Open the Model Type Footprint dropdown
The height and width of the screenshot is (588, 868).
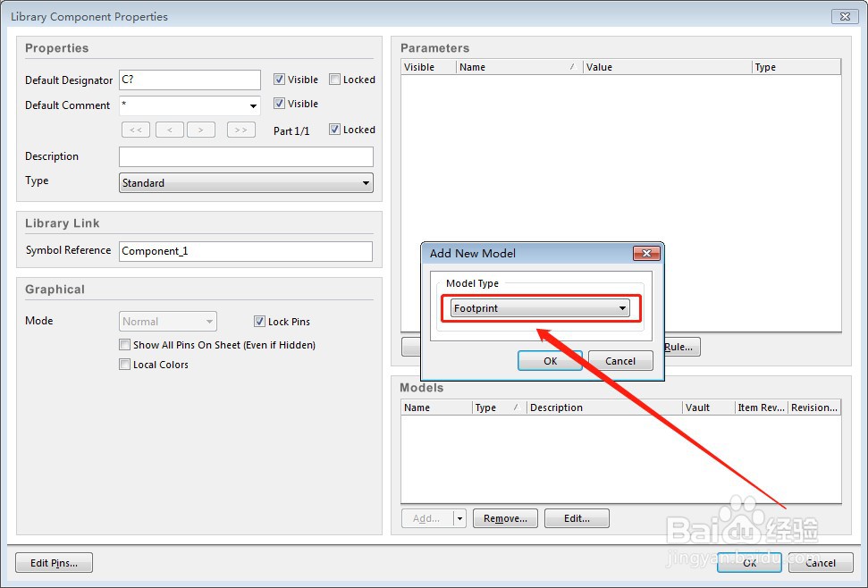tap(540, 308)
